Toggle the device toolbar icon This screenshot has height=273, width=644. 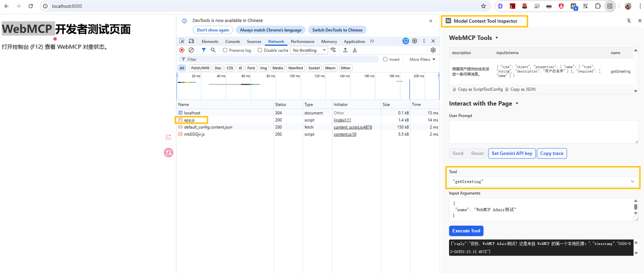191,41
